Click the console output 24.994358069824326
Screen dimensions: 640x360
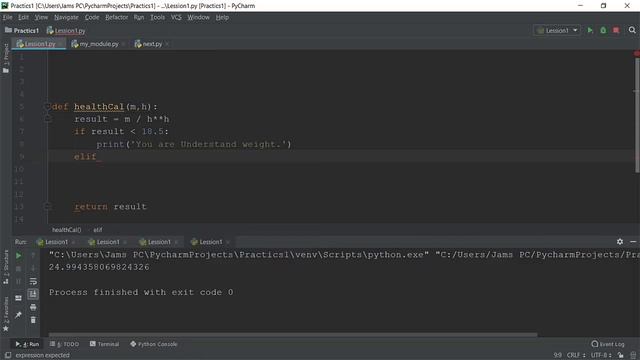point(99,267)
